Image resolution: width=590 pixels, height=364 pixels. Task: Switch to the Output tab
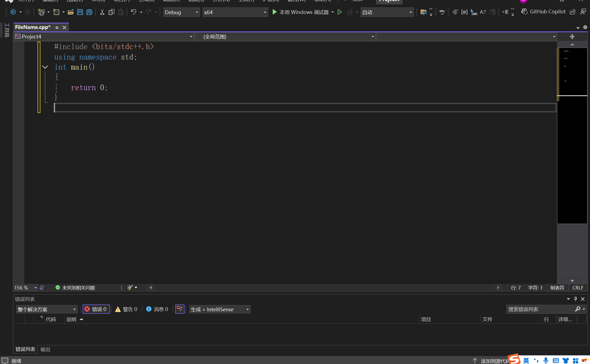(45, 349)
